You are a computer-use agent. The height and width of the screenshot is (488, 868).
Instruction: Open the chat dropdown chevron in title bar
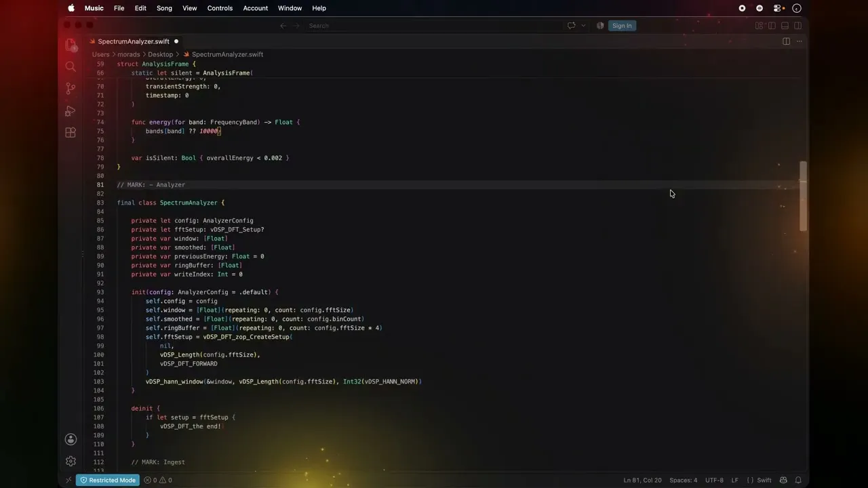[x=583, y=26]
